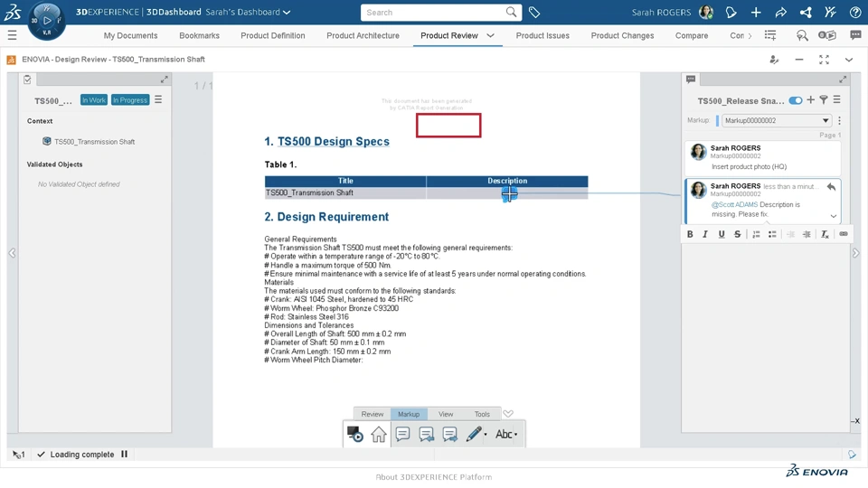Show more tabs arrow after Con
The height and width of the screenshot is (488, 868).
click(750, 35)
